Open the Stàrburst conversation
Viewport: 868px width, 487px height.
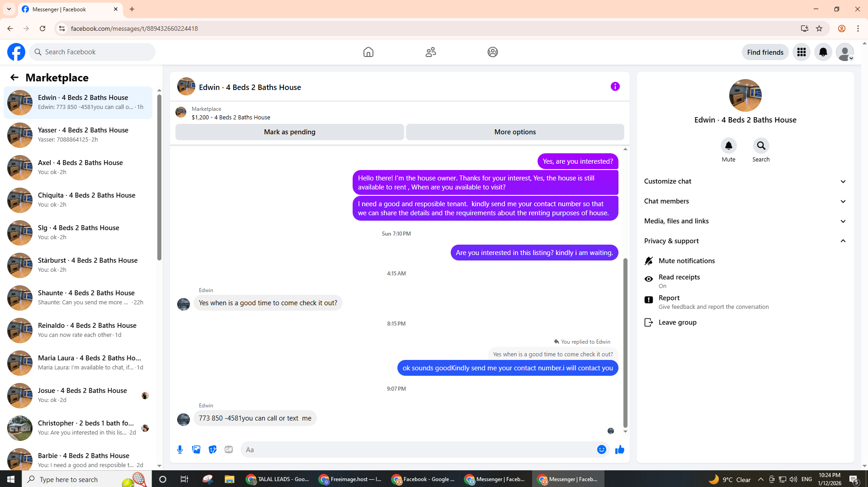[x=78, y=265]
